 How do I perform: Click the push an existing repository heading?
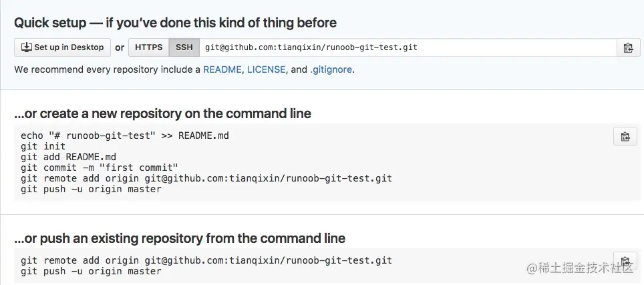pos(180,238)
